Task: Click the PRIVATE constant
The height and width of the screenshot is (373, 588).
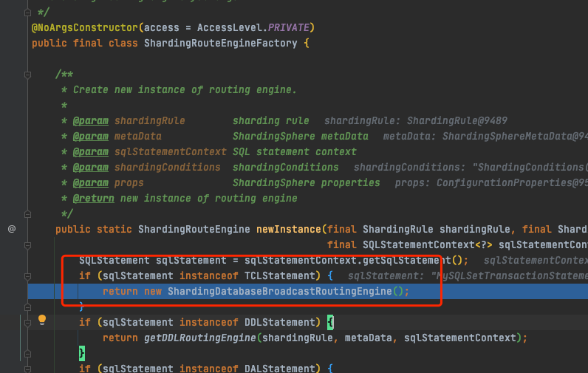Action: [x=288, y=28]
